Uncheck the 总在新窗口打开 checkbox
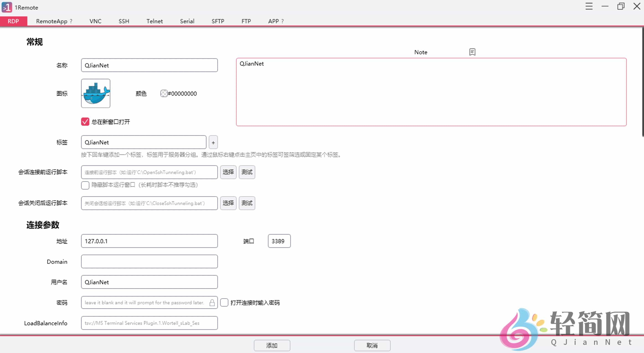The height and width of the screenshot is (353, 644). coord(85,122)
